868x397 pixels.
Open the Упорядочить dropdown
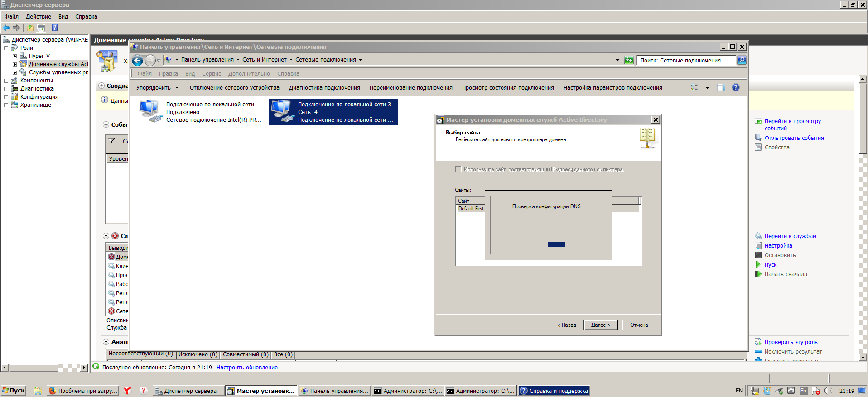pyautogui.click(x=157, y=88)
